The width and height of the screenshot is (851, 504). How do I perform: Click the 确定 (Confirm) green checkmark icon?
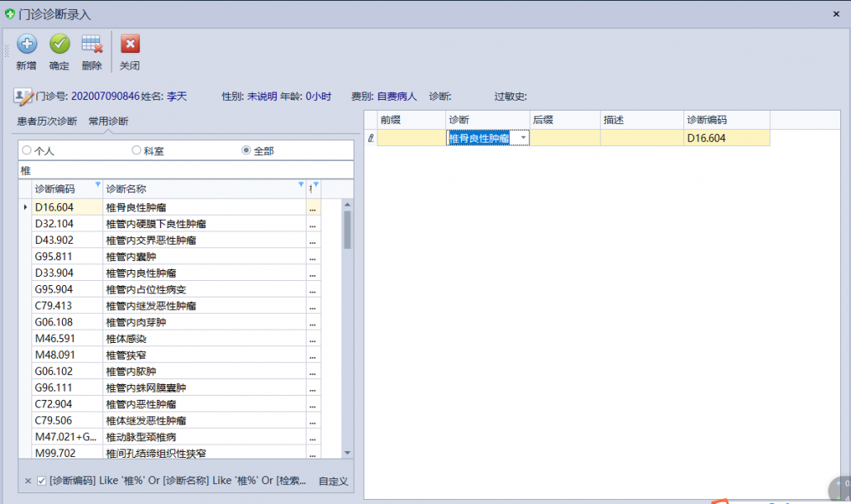(59, 45)
